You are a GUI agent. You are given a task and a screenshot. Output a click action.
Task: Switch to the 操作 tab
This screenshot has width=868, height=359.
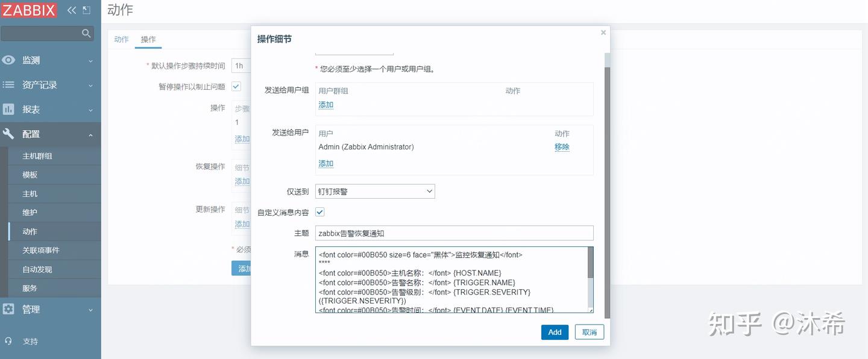[148, 39]
